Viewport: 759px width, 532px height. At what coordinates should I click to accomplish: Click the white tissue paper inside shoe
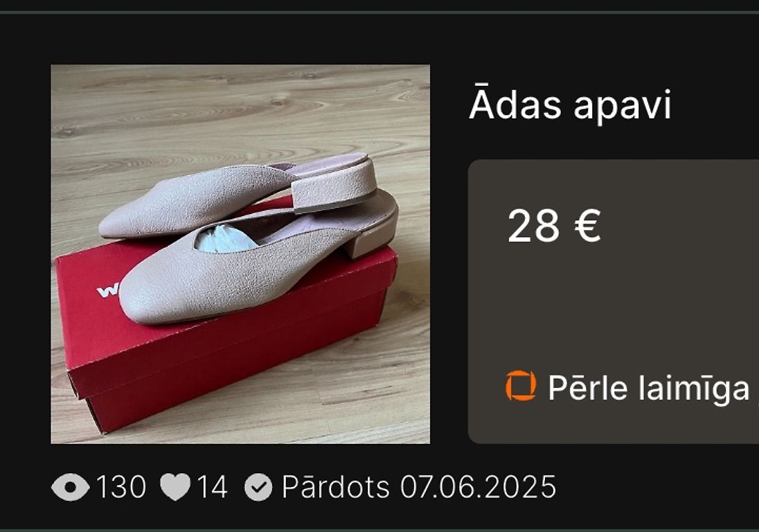click(224, 240)
